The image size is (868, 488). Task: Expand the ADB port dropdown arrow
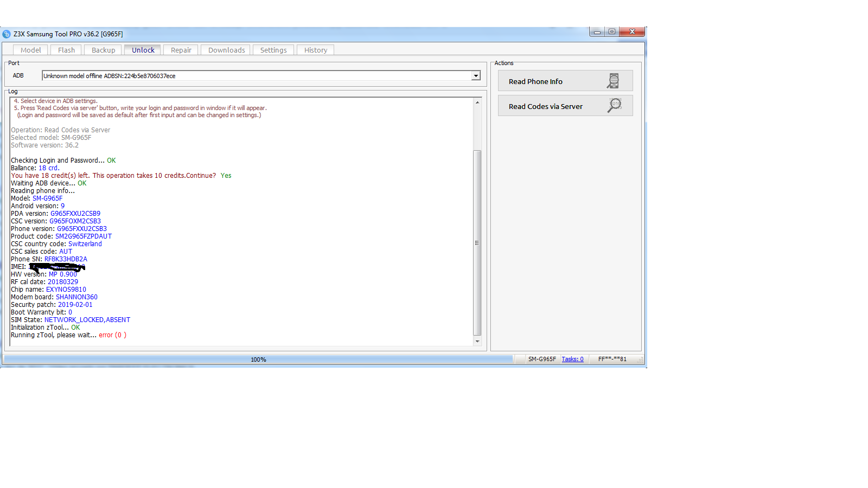coord(476,76)
